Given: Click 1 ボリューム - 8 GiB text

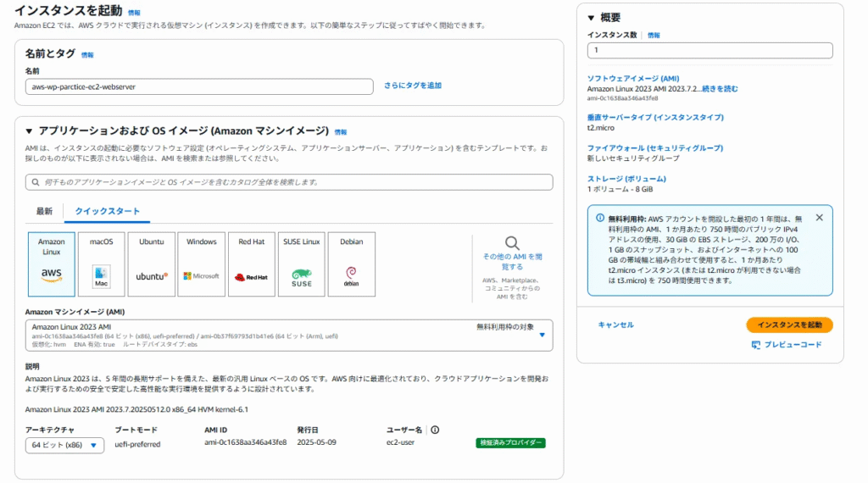Looking at the screenshot, I should [620, 189].
